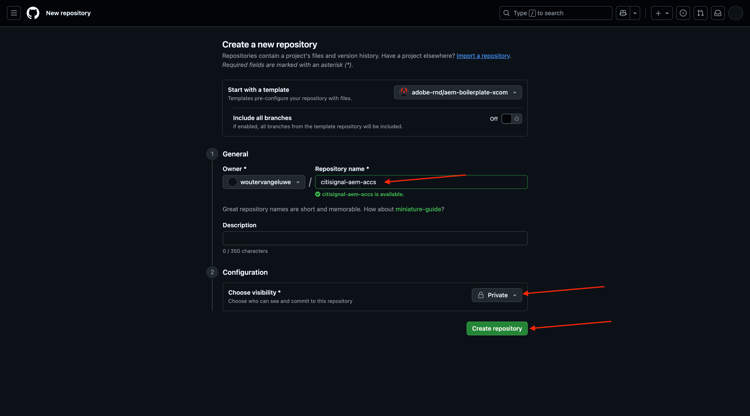The height and width of the screenshot is (416, 750).
Task: Expand the Copilot dropdown arrow
Action: pos(635,13)
